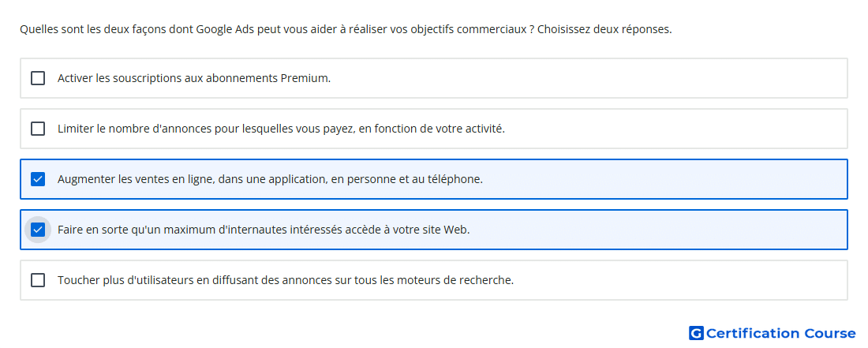Click the 'Faire en sorte qu'un maximum d'internautes' label

pos(264,230)
